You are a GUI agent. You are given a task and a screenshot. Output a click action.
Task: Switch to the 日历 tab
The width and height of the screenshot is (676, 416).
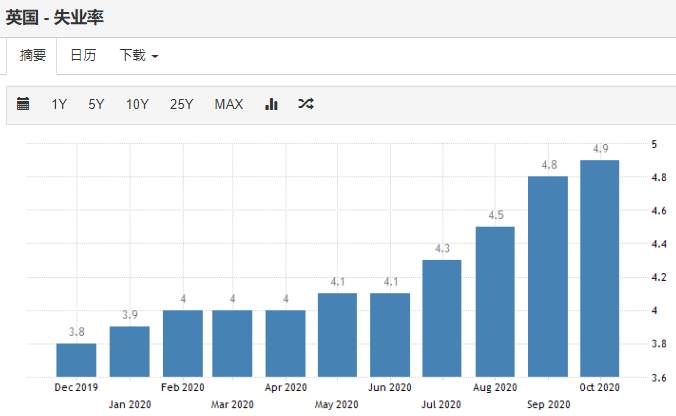[x=83, y=55]
